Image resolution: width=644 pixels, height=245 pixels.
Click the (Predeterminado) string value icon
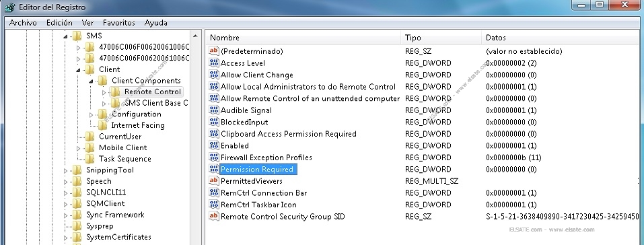tap(214, 51)
